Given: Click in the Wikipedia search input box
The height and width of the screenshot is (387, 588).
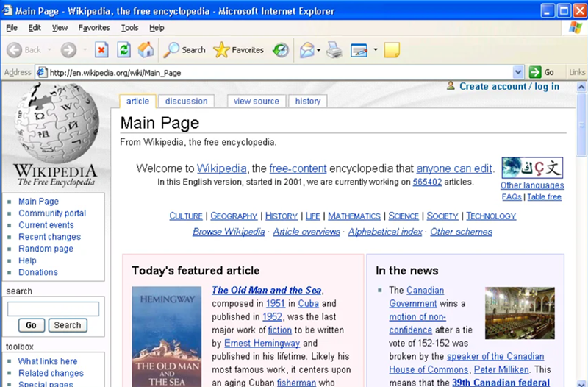Looking at the screenshot, I should pos(53,309).
